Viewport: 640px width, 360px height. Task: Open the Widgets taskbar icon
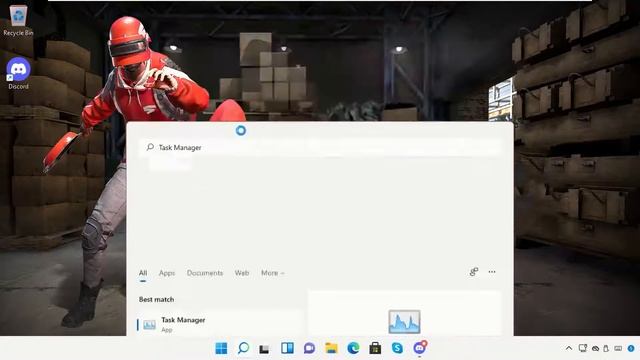point(287,348)
